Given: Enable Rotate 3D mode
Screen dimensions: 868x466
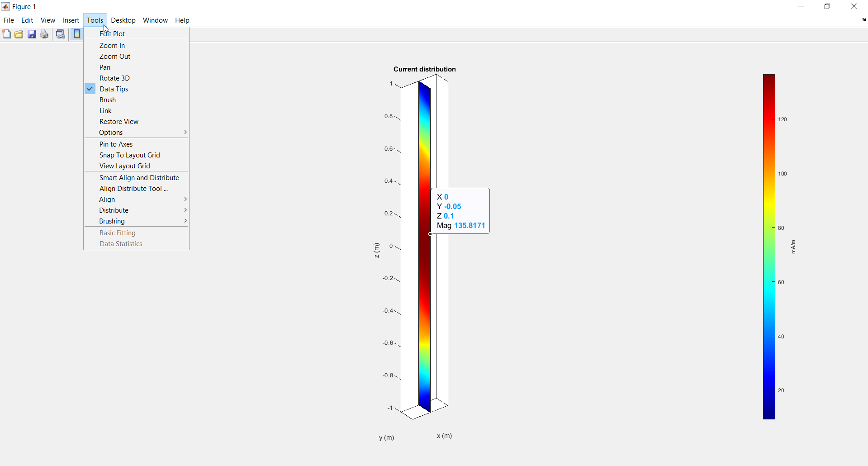Looking at the screenshot, I should 114,78.
